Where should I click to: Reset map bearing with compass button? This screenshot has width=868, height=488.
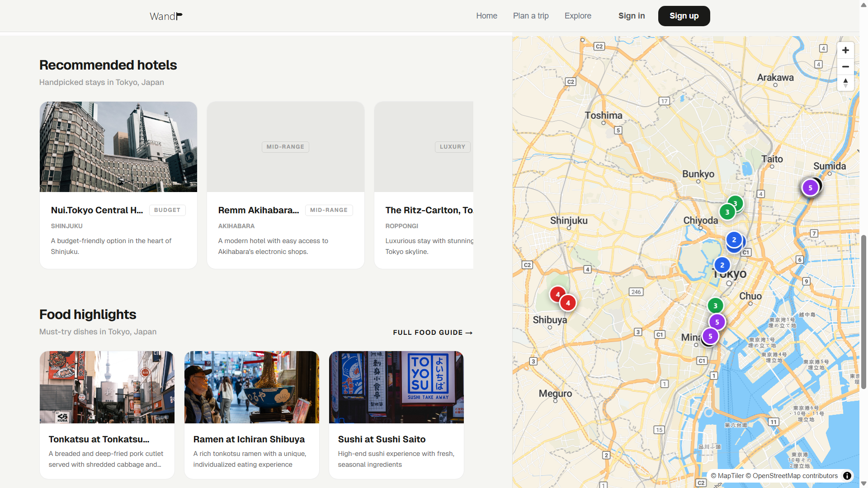click(x=845, y=83)
